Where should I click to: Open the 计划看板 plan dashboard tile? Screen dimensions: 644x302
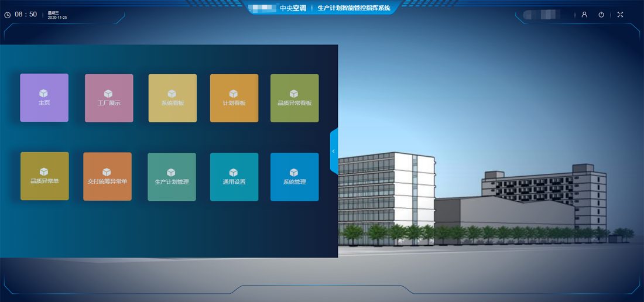[x=234, y=98]
